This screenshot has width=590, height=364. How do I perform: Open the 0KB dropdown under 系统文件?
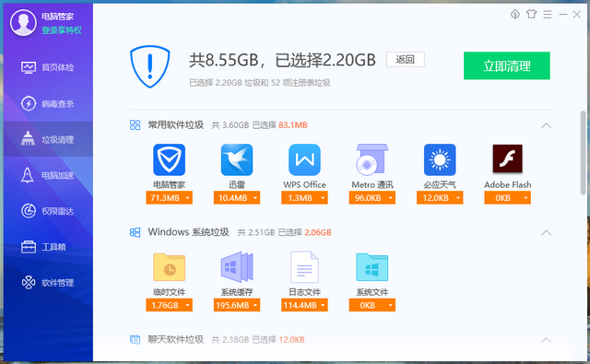372,305
